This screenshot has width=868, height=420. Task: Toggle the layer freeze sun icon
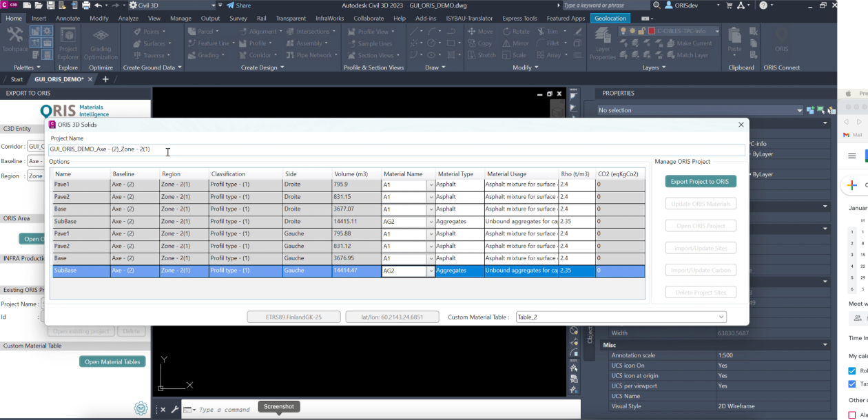click(632, 31)
